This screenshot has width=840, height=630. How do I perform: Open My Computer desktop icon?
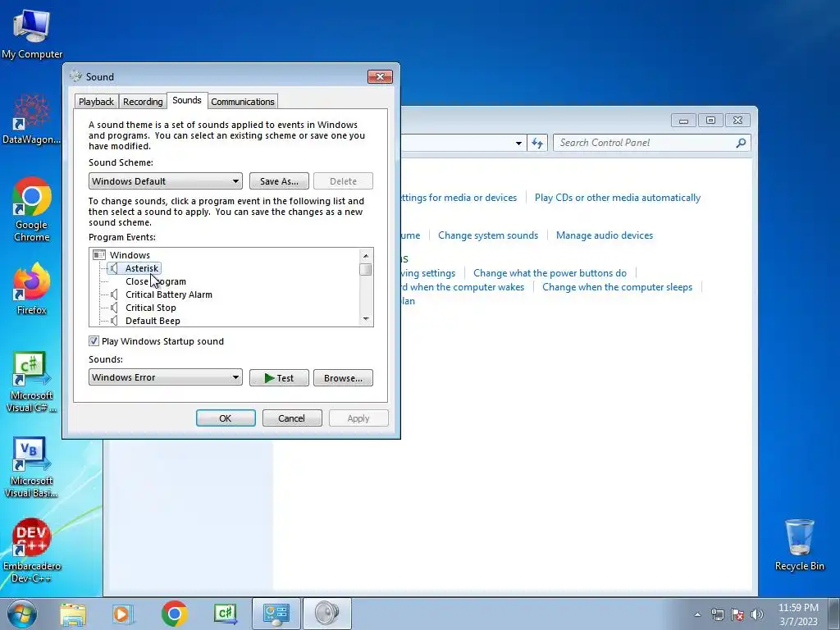click(x=32, y=34)
